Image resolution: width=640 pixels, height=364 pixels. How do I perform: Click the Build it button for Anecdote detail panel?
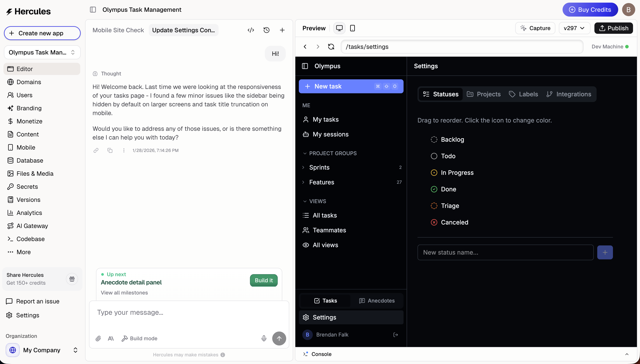click(x=264, y=280)
